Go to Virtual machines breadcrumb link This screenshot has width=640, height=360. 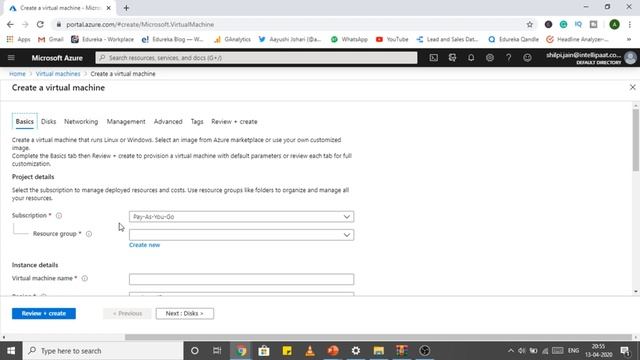click(x=58, y=74)
